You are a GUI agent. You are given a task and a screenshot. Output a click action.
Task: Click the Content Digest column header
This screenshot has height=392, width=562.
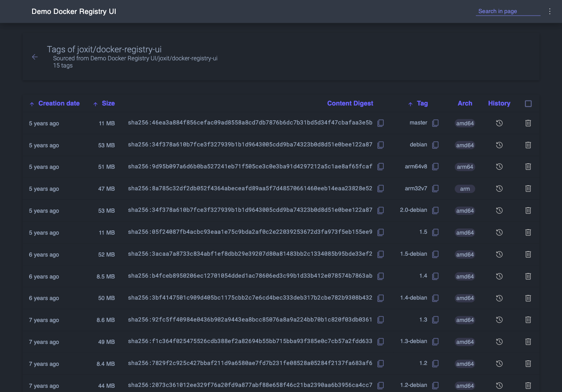[x=350, y=103]
